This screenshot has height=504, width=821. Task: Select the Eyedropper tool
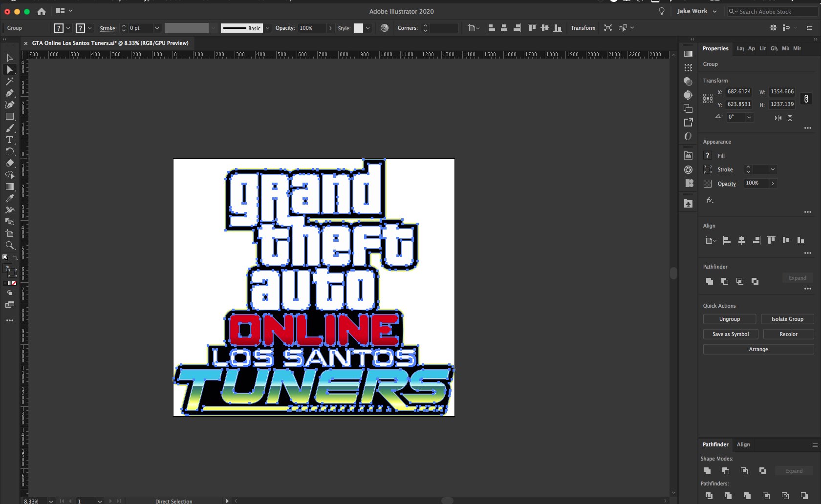click(9, 198)
